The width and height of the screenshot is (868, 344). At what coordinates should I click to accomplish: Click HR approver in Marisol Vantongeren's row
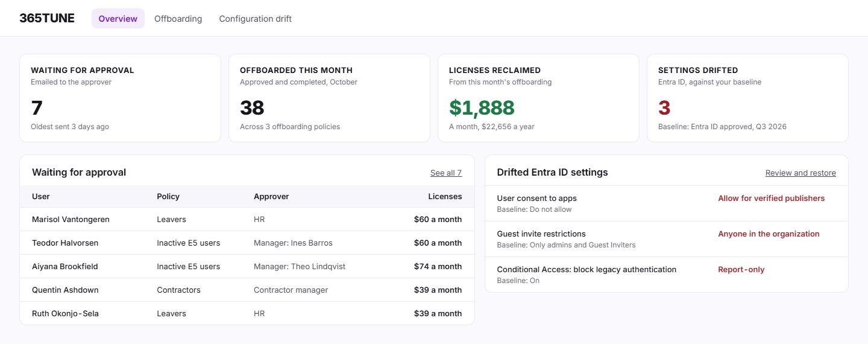[259, 220]
